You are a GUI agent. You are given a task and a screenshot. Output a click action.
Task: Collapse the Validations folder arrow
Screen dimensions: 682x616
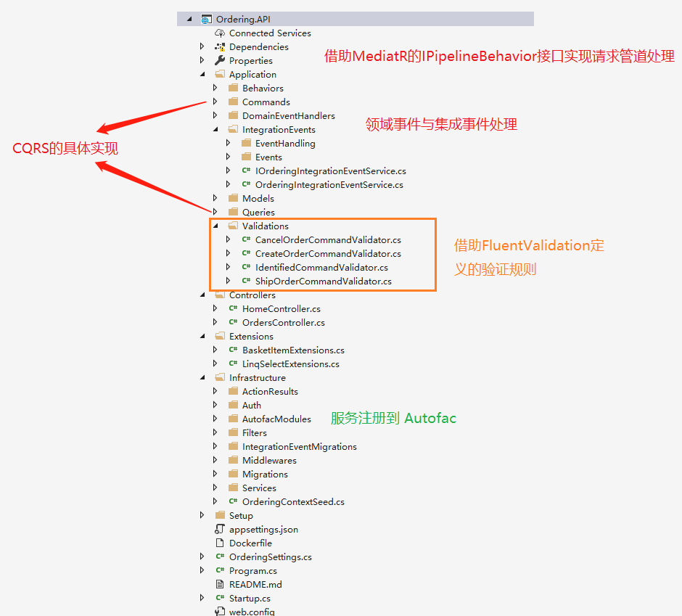tap(215, 226)
